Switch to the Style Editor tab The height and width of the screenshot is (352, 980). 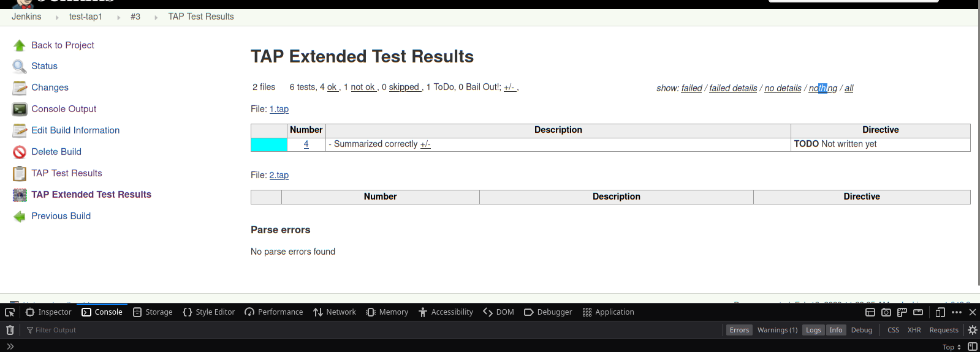pos(208,312)
